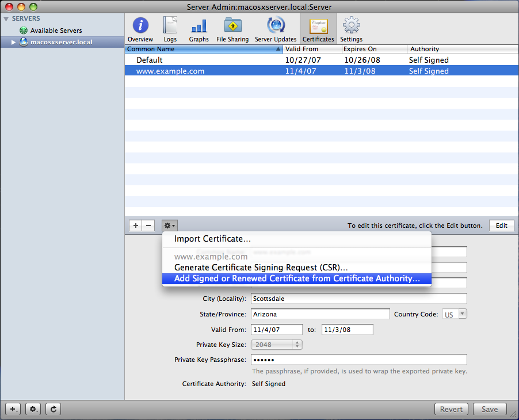Click the green zoom window button

click(x=33, y=7)
